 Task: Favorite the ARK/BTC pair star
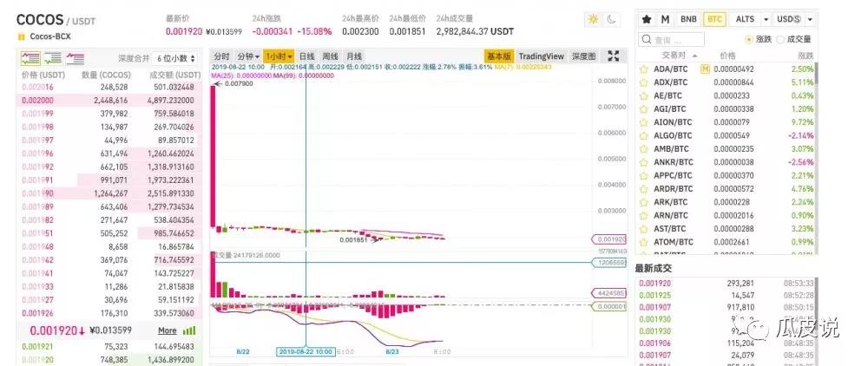644,202
